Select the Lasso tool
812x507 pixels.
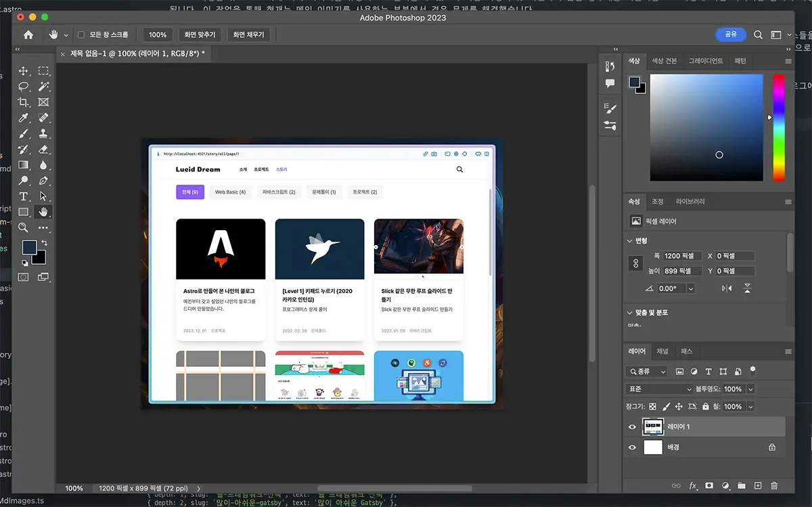click(23, 87)
